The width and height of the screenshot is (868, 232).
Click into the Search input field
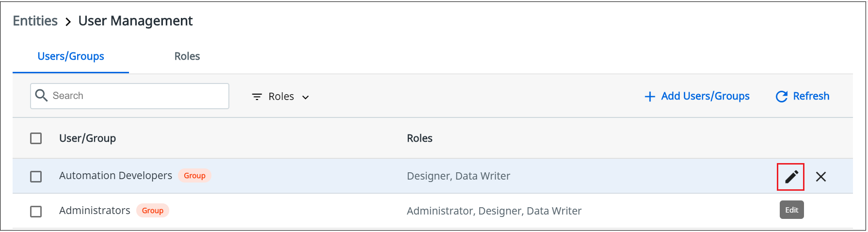[x=129, y=96]
